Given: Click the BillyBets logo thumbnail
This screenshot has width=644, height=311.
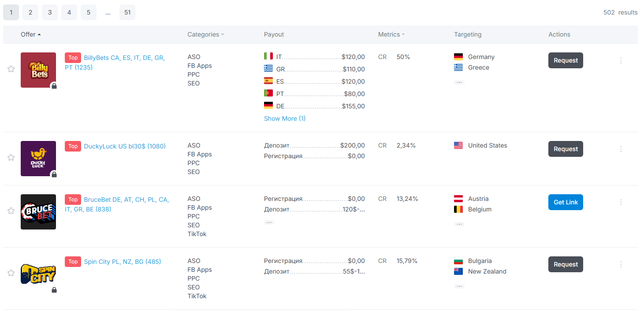Looking at the screenshot, I should [38, 70].
